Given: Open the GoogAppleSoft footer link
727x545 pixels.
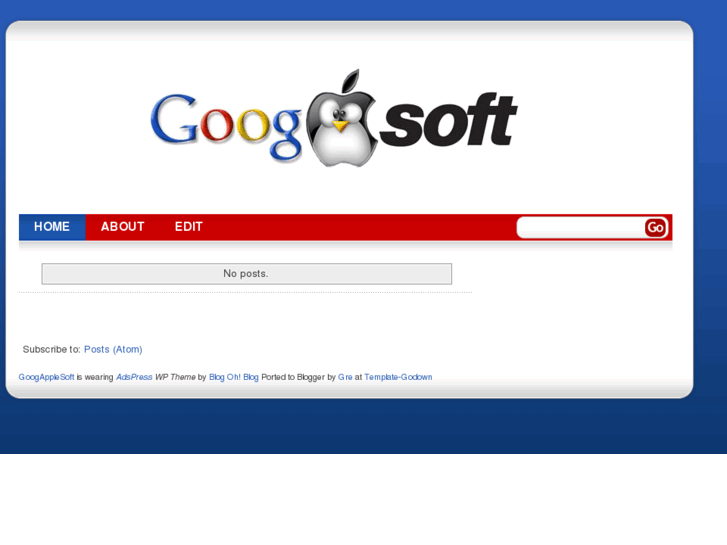Looking at the screenshot, I should coord(46,377).
